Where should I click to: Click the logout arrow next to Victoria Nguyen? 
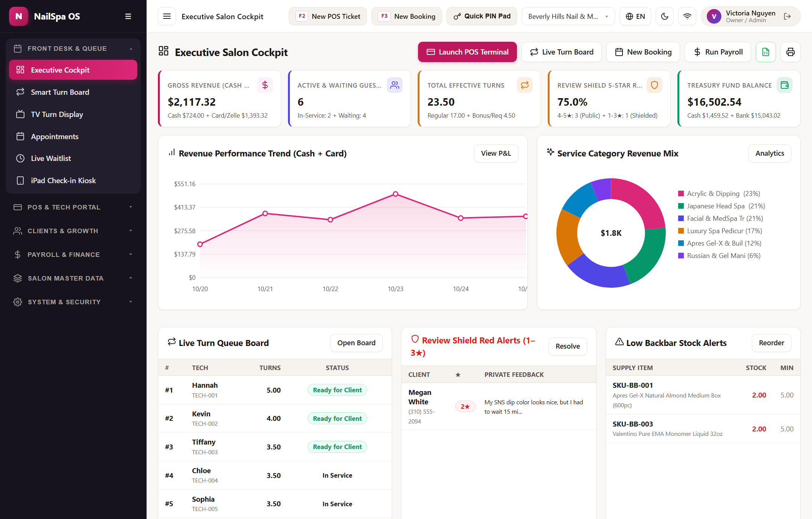coord(787,17)
